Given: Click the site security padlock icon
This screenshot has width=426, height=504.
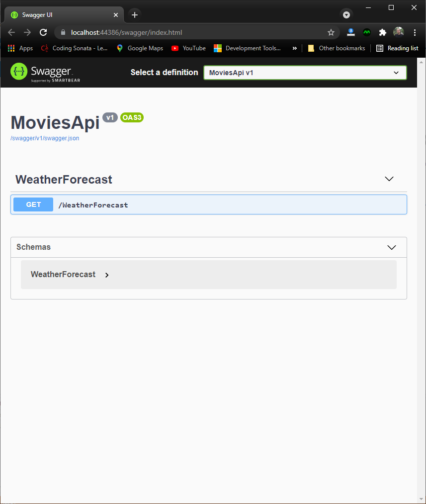Looking at the screenshot, I should click(63, 31).
